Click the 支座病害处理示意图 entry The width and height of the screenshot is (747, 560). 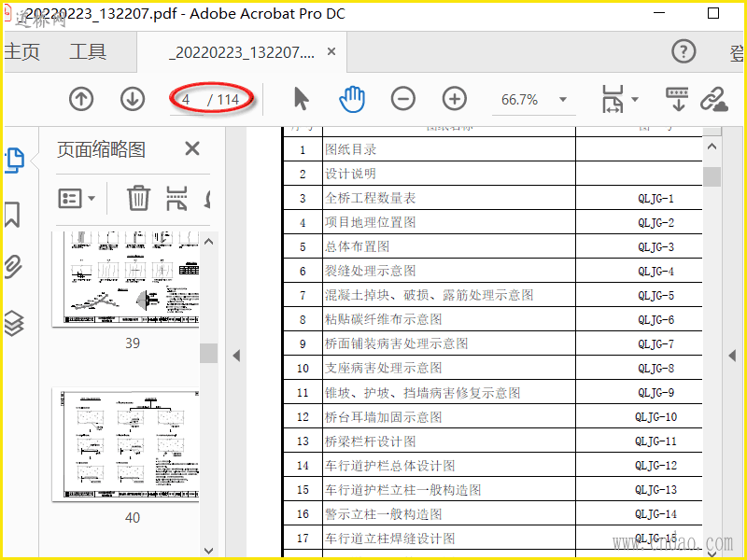click(x=384, y=368)
